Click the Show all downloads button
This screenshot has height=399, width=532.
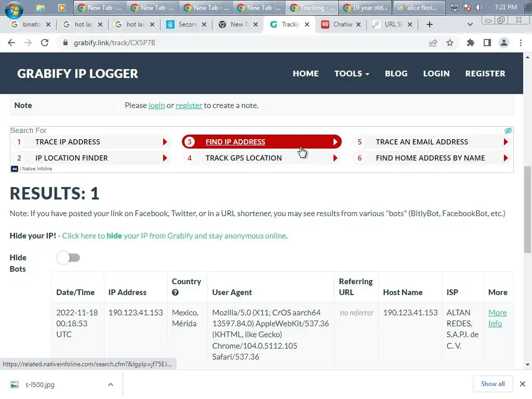click(493, 384)
